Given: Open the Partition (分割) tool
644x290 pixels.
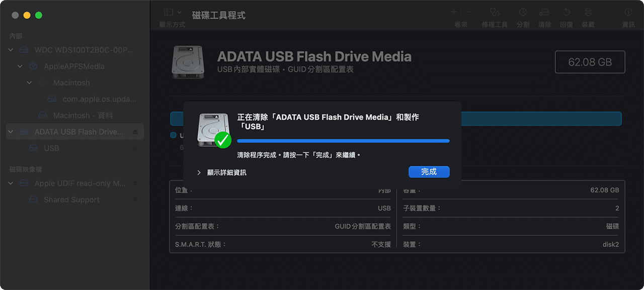Looking at the screenshot, I should (x=523, y=15).
